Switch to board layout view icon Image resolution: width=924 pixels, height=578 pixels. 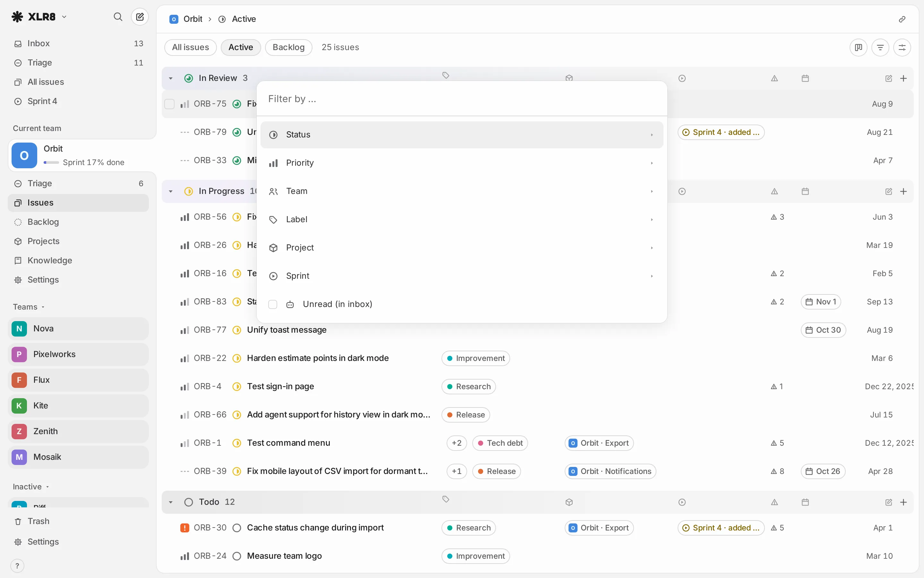point(858,48)
